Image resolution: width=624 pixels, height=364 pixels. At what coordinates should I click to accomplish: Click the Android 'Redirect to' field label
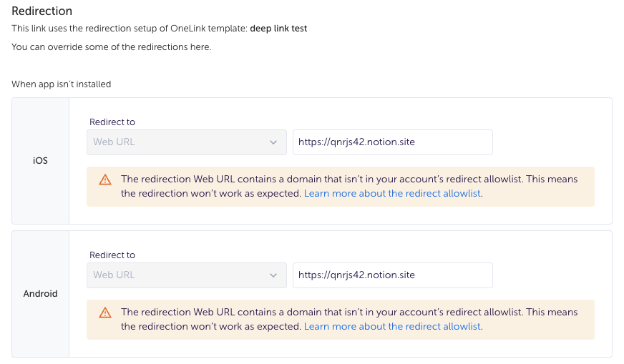(112, 255)
